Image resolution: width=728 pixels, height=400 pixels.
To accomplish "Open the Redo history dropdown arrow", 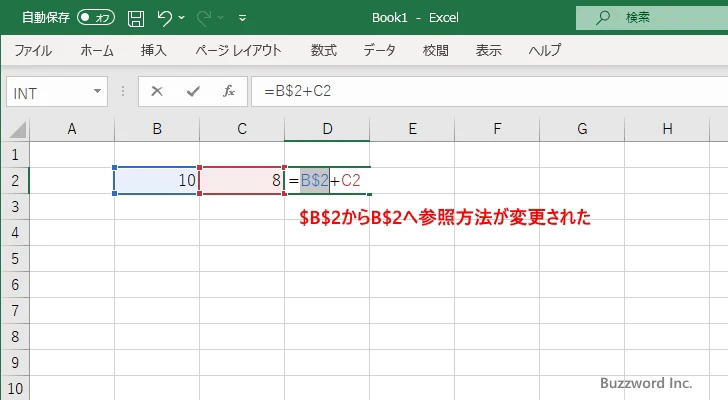I will (x=221, y=18).
